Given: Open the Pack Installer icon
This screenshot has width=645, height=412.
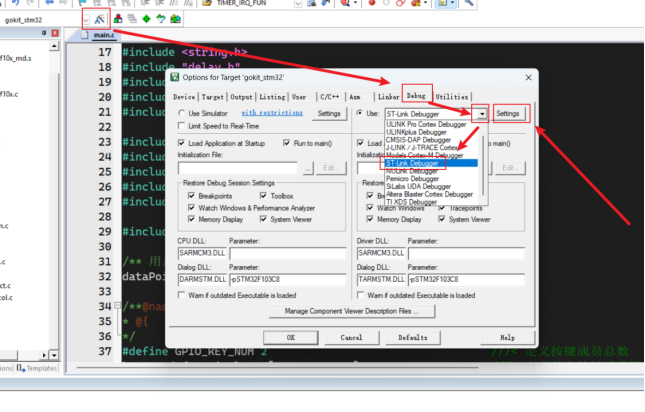Looking at the screenshot, I should click(x=176, y=19).
